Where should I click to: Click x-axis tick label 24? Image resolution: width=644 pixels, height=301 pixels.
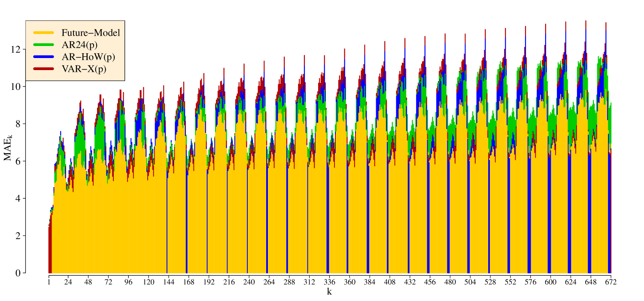(x=68, y=282)
